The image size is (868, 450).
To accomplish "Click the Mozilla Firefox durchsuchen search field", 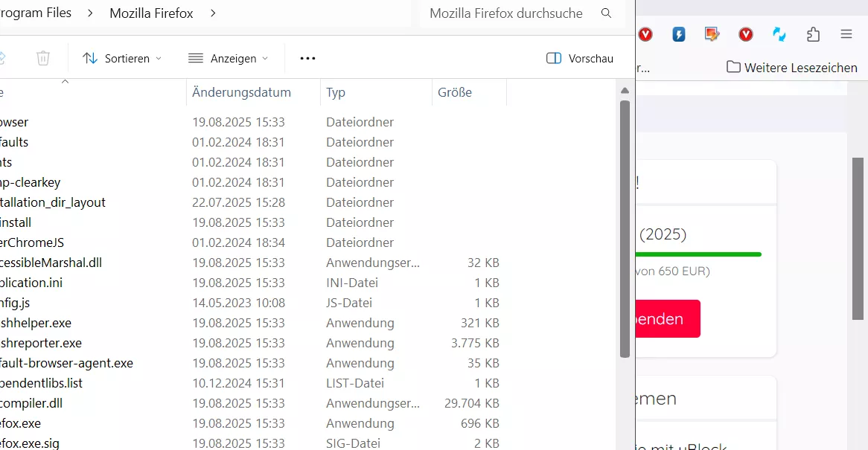I will (506, 13).
